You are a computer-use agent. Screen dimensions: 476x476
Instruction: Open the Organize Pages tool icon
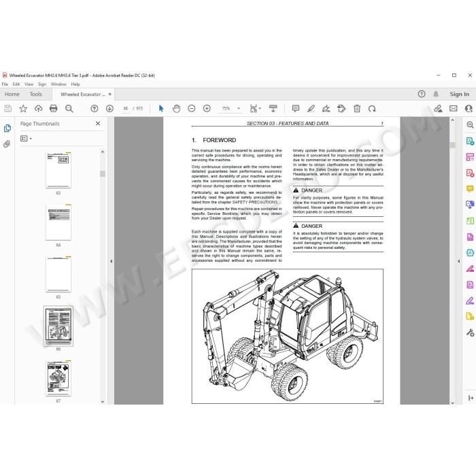[470, 221]
